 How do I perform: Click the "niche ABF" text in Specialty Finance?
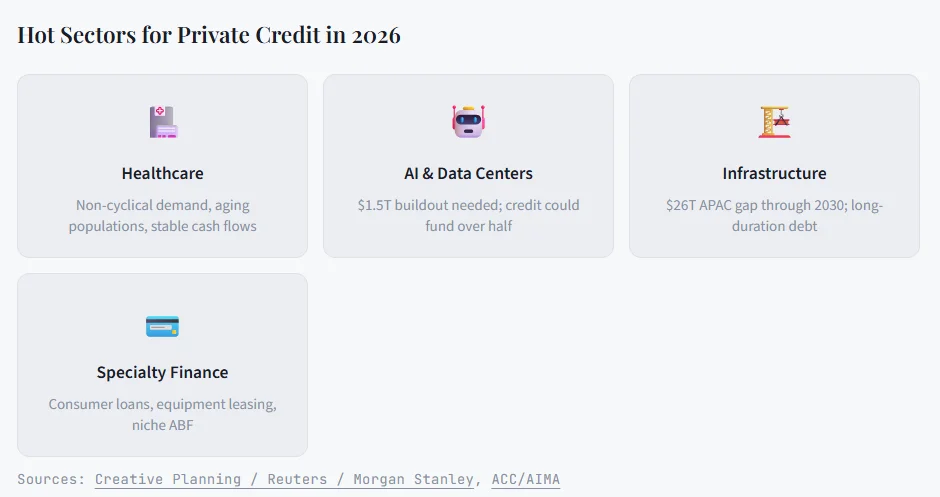[162, 425]
